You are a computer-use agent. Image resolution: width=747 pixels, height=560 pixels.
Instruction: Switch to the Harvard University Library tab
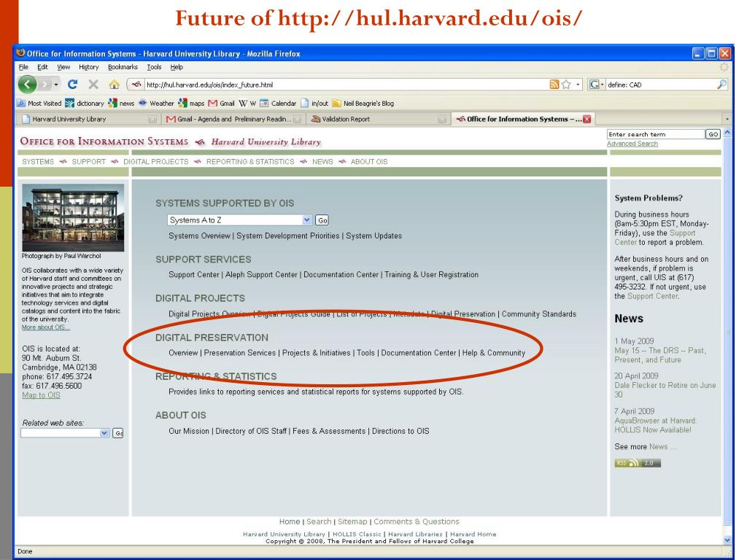[88, 119]
